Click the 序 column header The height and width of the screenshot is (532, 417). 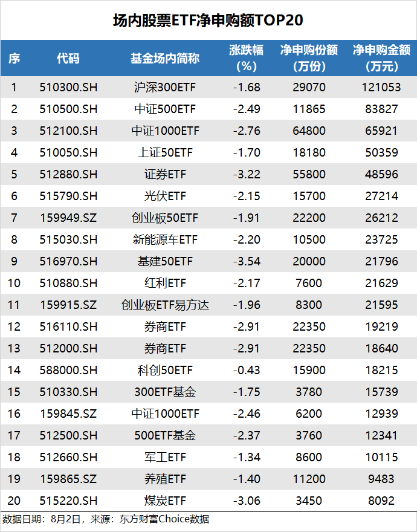point(15,59)
